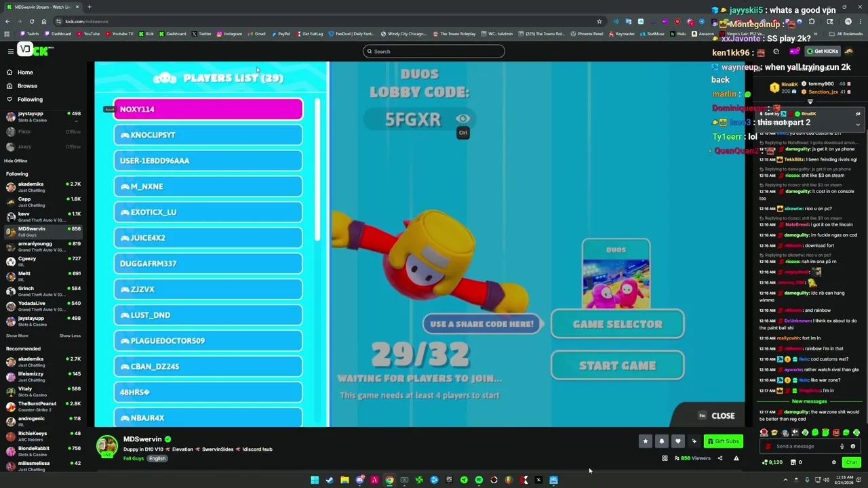Click the Get KICKs button
This screenshot has width=868, height=488.
(823, 52)
